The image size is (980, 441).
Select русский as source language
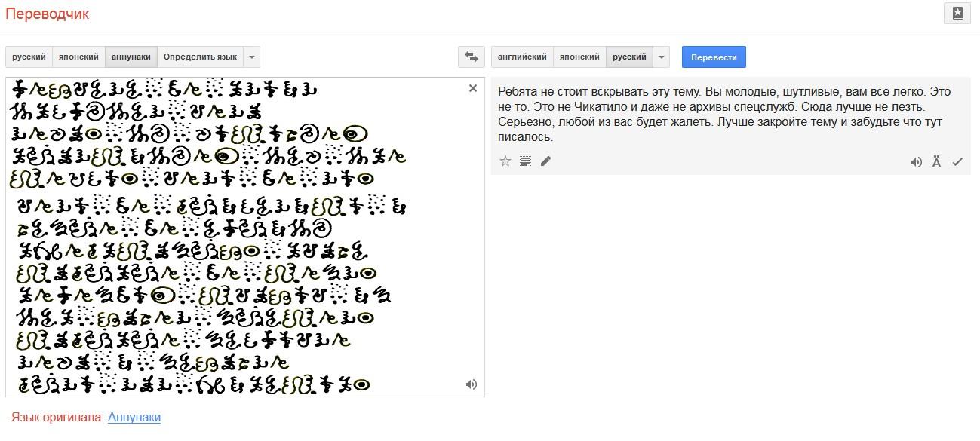pyautogui.click(x=29, y=57)
